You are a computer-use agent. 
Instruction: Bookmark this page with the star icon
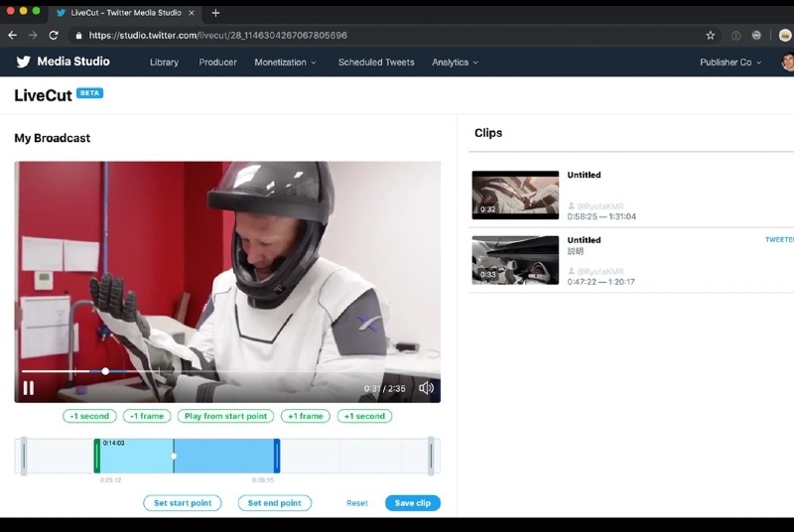pyautogui.click(x=711, y=36)
